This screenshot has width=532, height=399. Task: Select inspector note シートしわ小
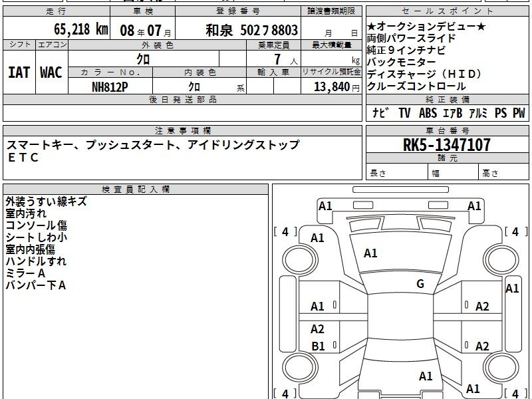coord(36,237)
